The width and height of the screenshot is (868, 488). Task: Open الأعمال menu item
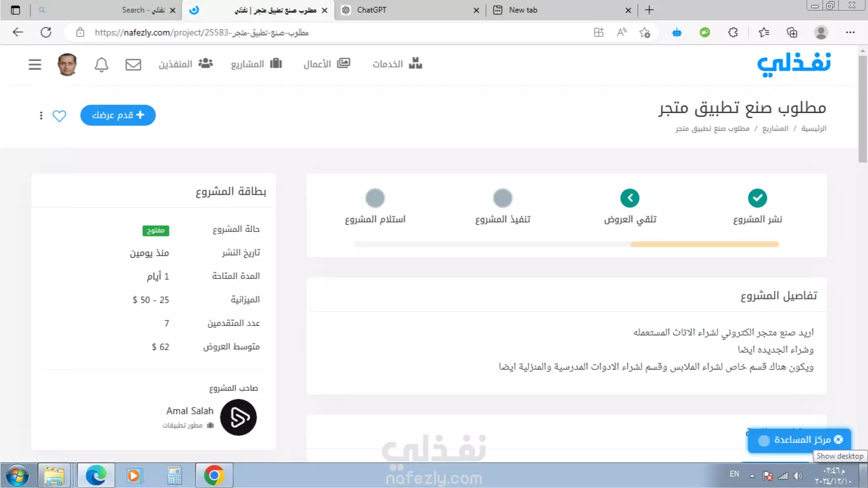click(x=327, y=64)
